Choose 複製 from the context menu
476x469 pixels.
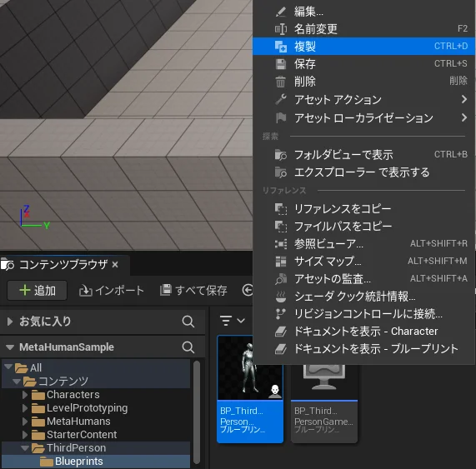(363, 46)
